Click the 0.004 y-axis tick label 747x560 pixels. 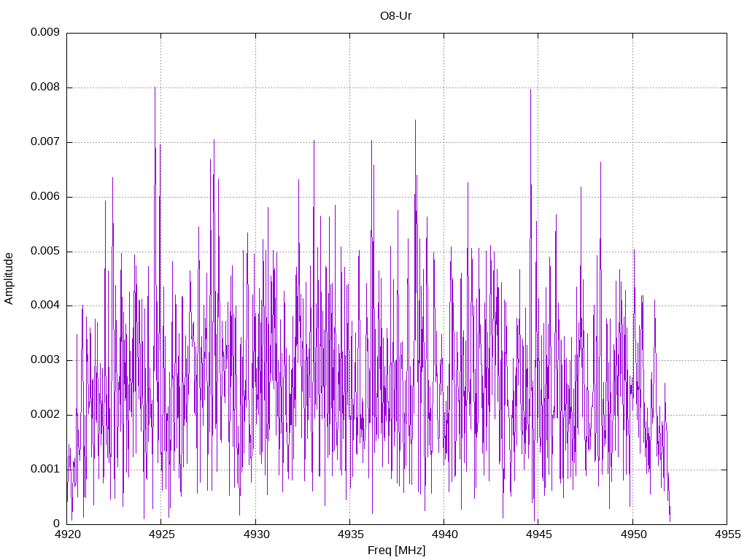(x=45, y=306)
